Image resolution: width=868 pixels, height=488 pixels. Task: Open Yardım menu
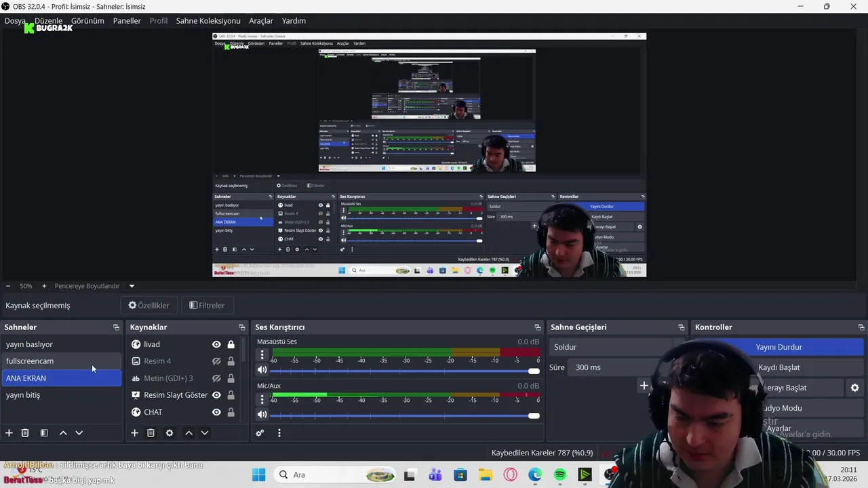point(294,21)
